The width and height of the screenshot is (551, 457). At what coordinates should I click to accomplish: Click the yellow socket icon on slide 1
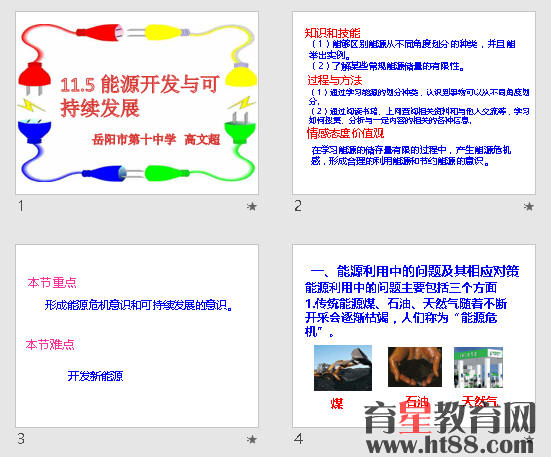(241, 74)
